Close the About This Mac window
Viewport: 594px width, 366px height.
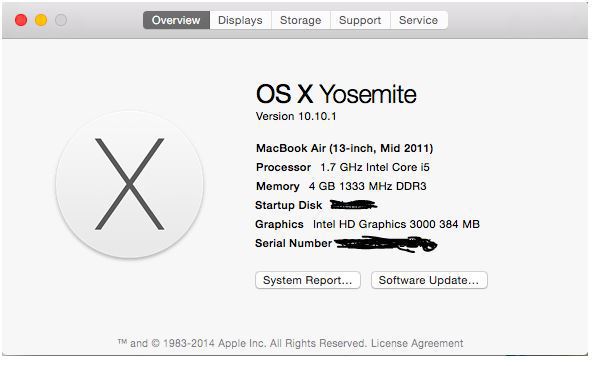click(x=21, y=20)
